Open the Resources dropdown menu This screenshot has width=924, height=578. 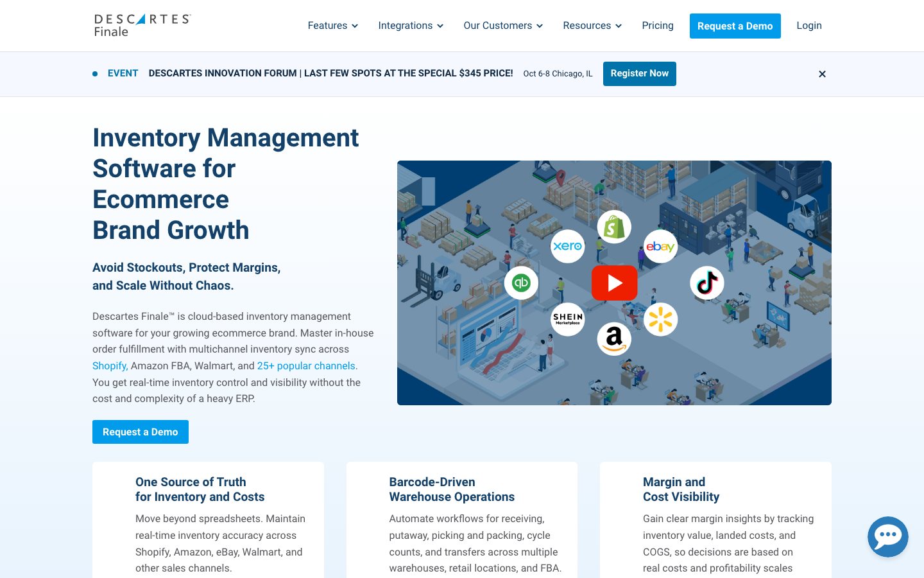592,26
